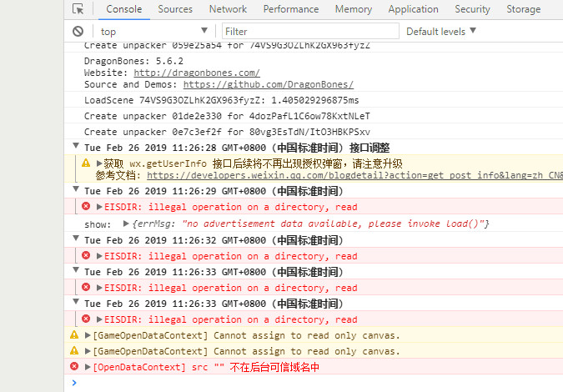563x392 pixels.
Task: Switch to the Network tab
Action: pos(228,9)
